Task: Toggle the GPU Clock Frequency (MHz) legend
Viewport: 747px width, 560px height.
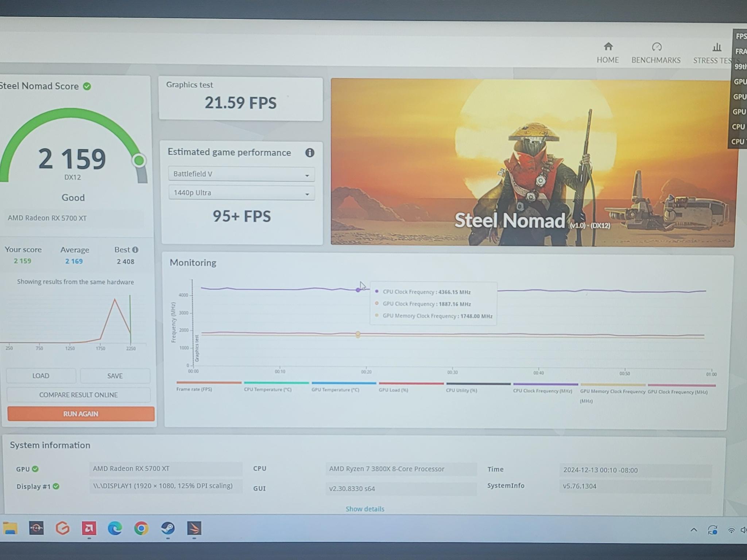Action: 681,389
